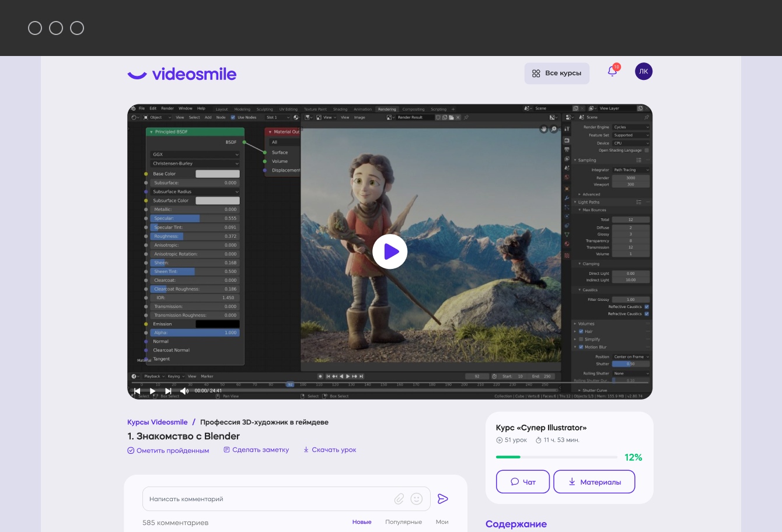Click the black Emission color swatch

[218, 324]
